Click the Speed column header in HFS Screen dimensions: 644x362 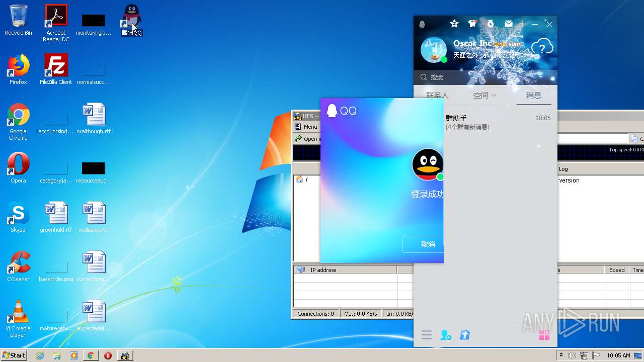pyautogui.click(x=617, y=270)
